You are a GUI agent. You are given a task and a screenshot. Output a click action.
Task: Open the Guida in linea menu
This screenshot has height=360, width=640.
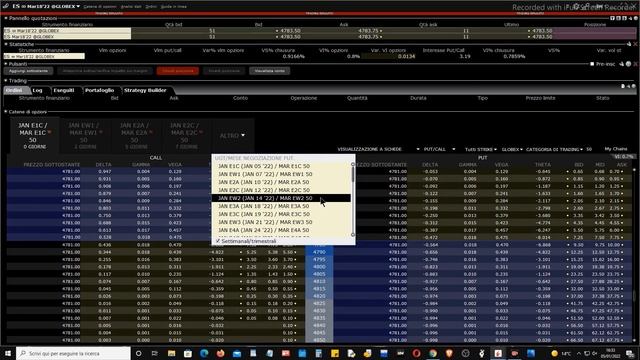(174, 7)
